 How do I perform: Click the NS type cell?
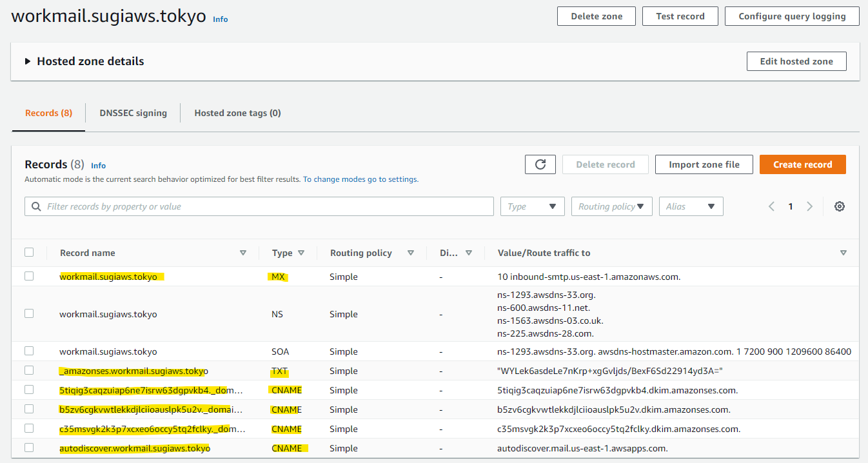click(x=277, y=314)
